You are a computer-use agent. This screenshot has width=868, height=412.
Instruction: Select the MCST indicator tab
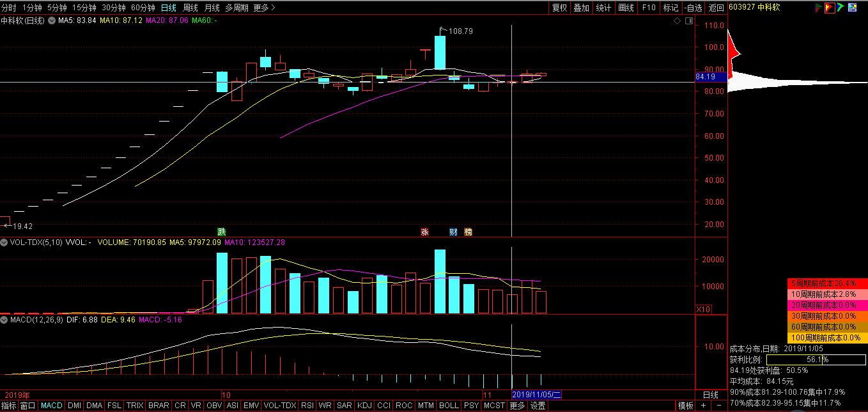[x=494, y=406]
